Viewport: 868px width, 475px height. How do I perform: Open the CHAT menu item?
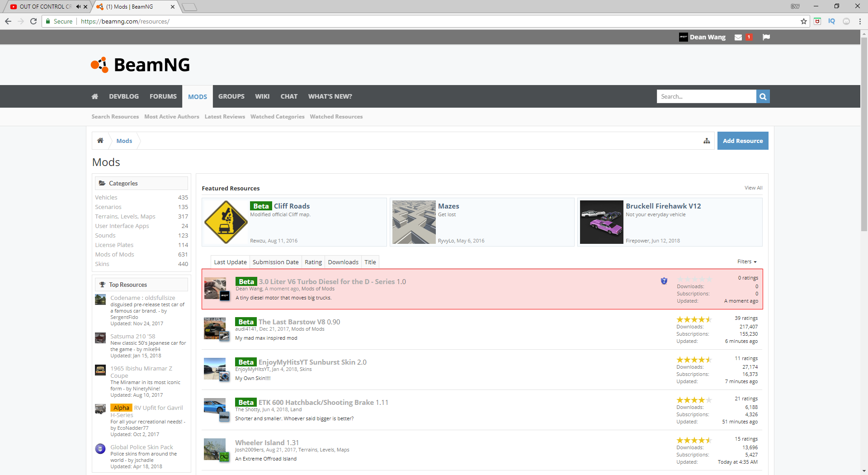pyautogui.click(x=289, y=96)
